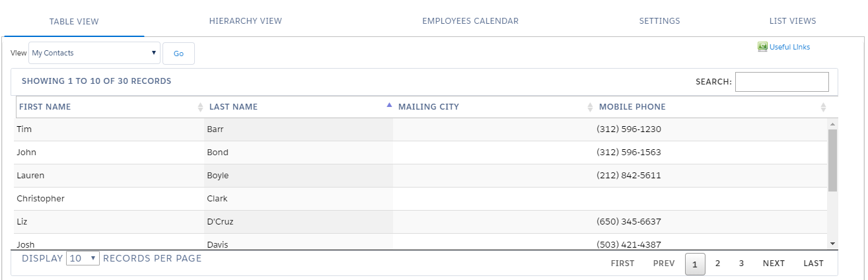This screenshot has width=868, height=280.
Task: Jump to the Last page
Action: click(x=813, y=263)
